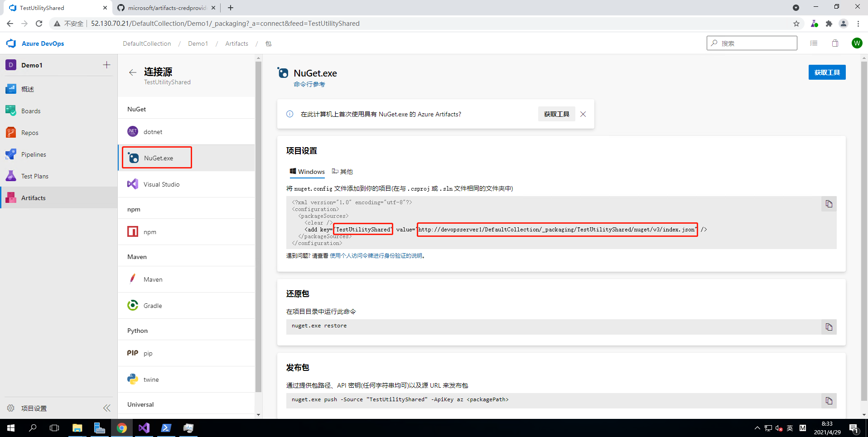Screen dimensions: 868x437
Task: Select twine connection option
Action: (x=186, y=379)
